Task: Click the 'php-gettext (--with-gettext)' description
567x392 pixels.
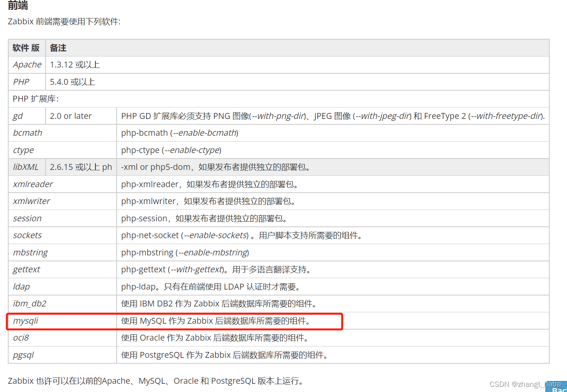Action: [x=333, y=270]
